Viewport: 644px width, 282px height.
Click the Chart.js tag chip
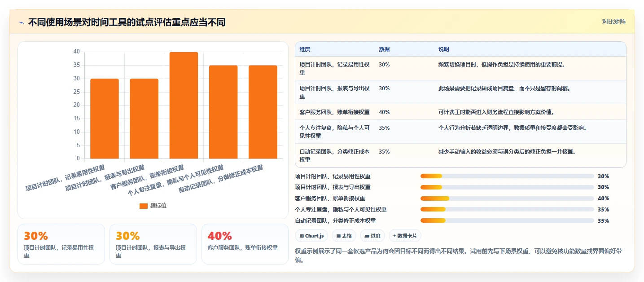click(312, 236)
